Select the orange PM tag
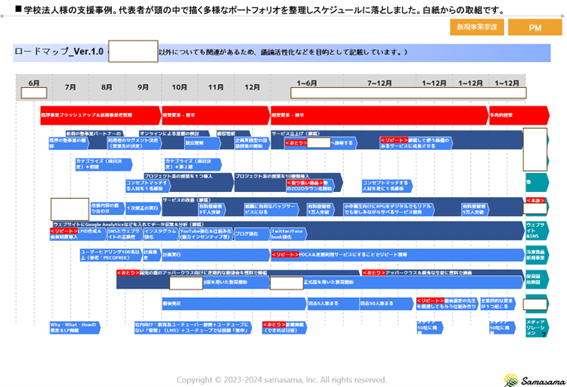The height and width of the screenshot is (387, 567). [x=535, y=27]
